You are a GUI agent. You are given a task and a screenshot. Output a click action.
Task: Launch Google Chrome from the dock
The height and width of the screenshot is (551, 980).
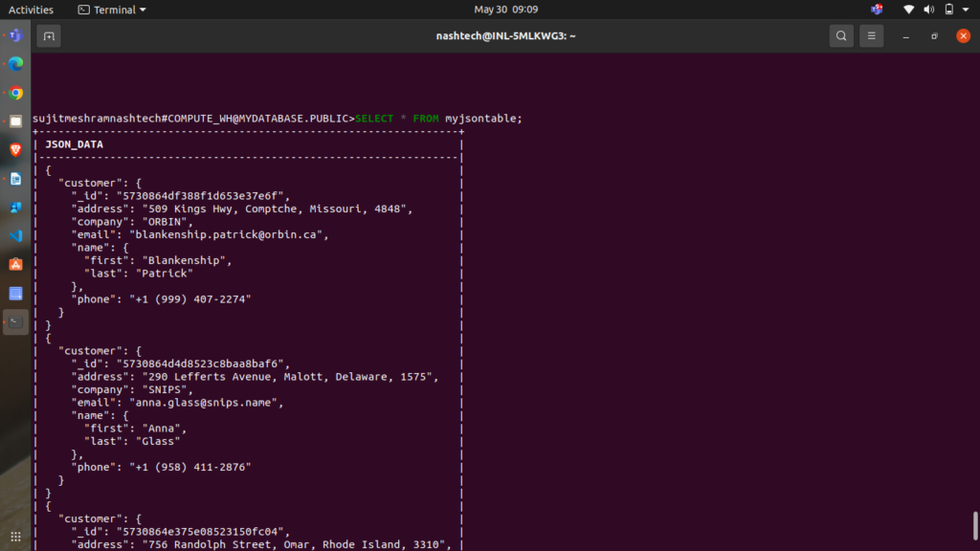[15, 93]
